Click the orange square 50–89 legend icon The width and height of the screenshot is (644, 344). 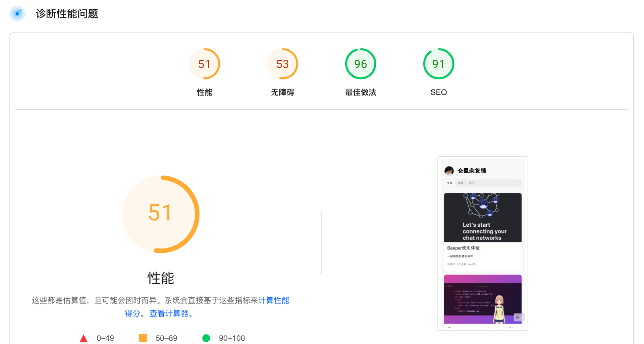pos(143,338)
